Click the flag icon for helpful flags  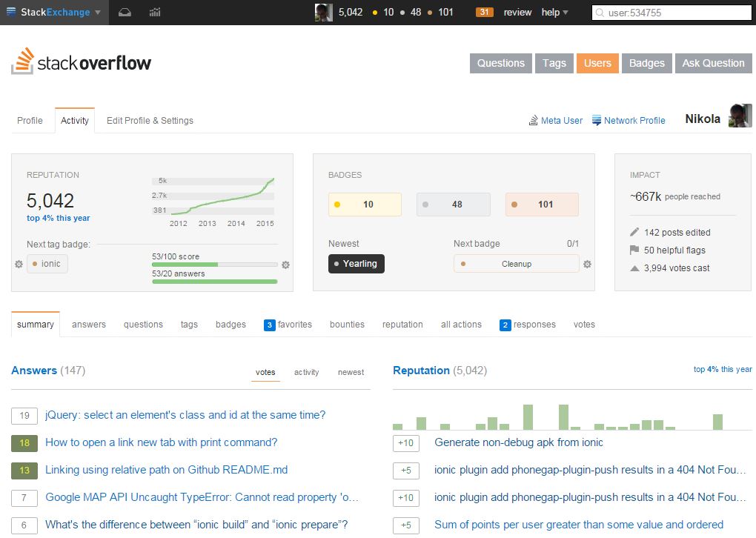(634, 250)
